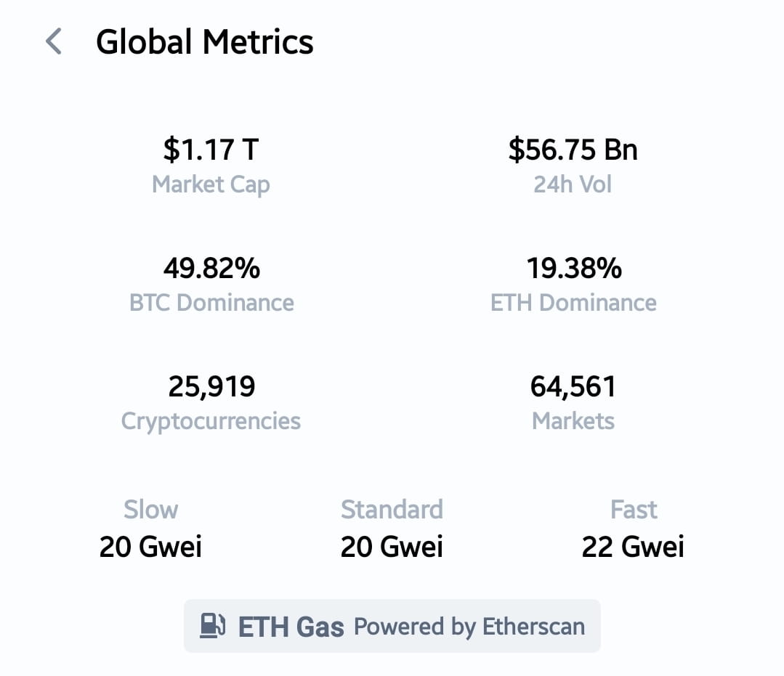Tap the 19.38% ETH dominance value
The width and height of the screenshot is (784, 676).
(x=573, y=269)
